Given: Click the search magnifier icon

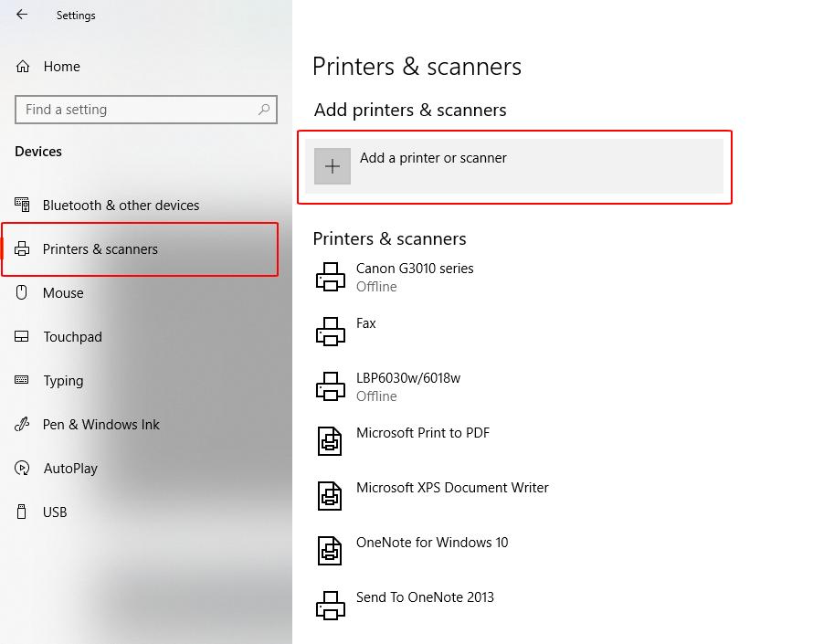Looking at the screenshot, I should click(264, 110).
